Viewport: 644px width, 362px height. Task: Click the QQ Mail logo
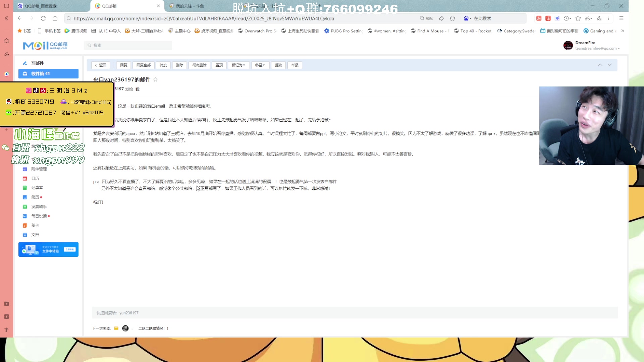[45, 46]
